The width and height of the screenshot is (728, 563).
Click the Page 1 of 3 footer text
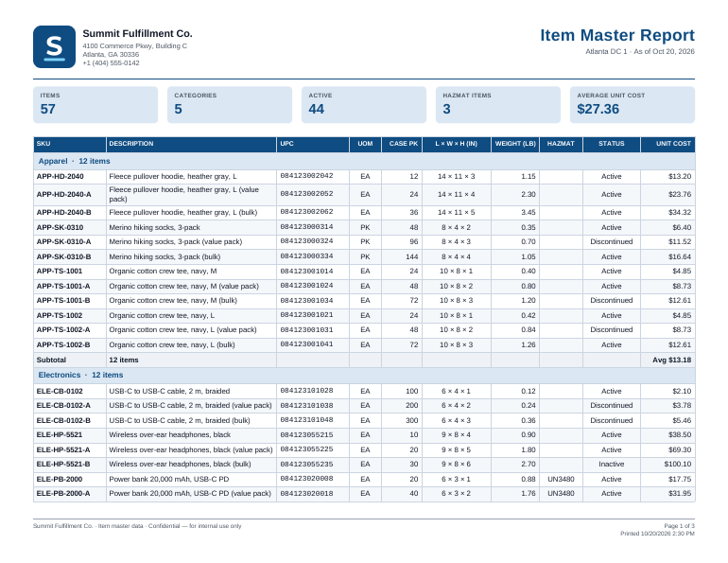(x=679, y=526)
